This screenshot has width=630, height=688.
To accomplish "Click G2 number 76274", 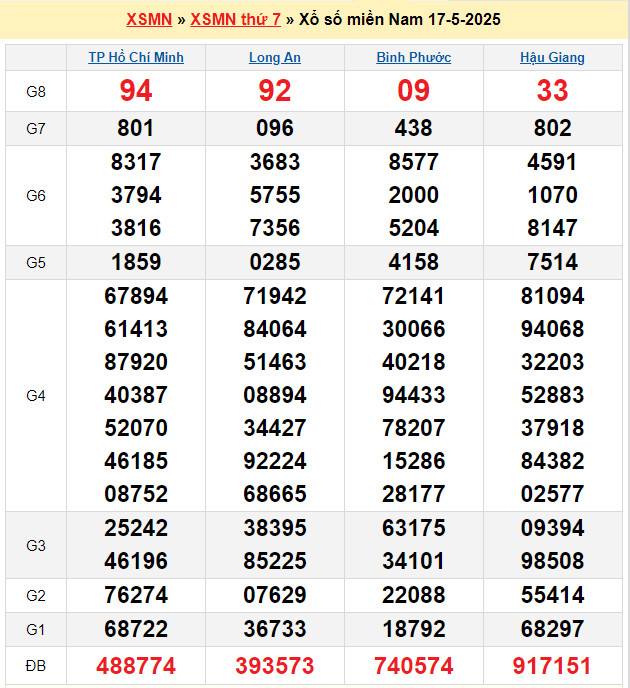I will click(136, 595).
